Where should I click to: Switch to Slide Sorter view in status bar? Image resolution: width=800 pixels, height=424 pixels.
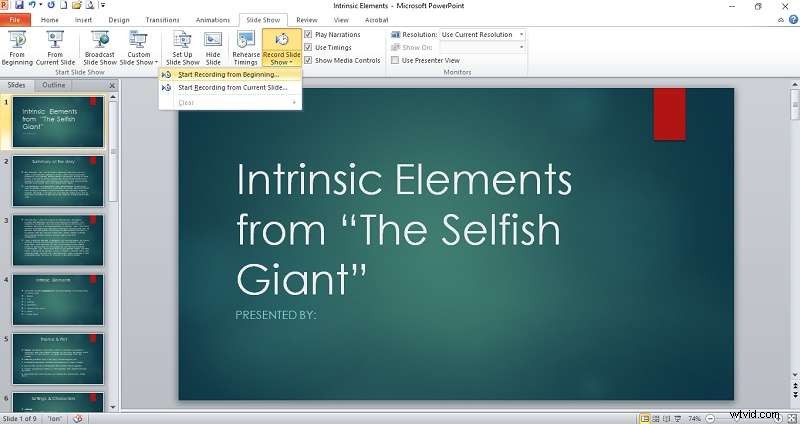pos(656,419)
